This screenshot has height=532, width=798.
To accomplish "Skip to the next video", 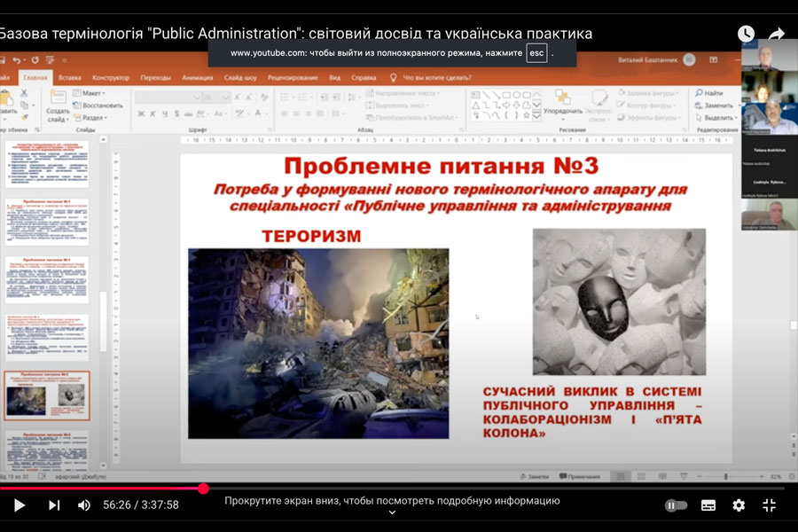I will tap(53, 505).
